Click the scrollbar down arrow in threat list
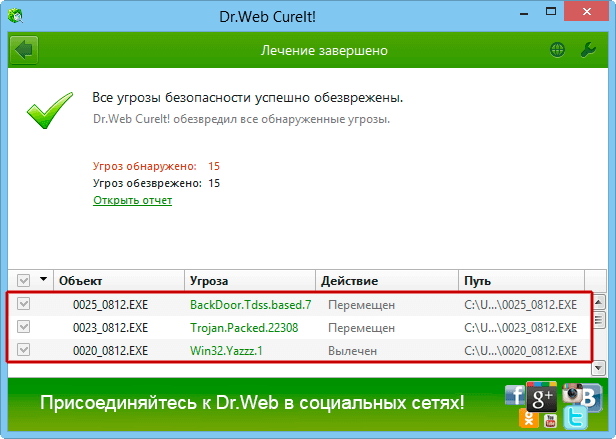The image size is (616, 439). (x=598, y=368)
